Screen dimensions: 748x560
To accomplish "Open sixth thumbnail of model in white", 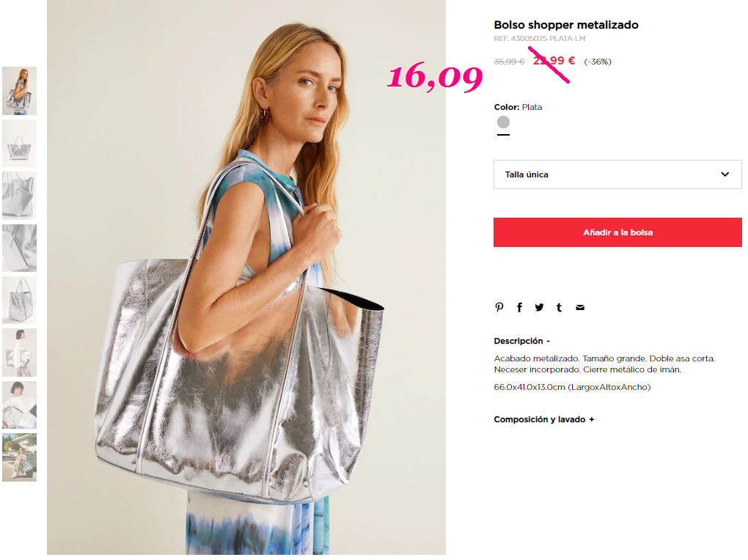I will click(x=20, y=353).
